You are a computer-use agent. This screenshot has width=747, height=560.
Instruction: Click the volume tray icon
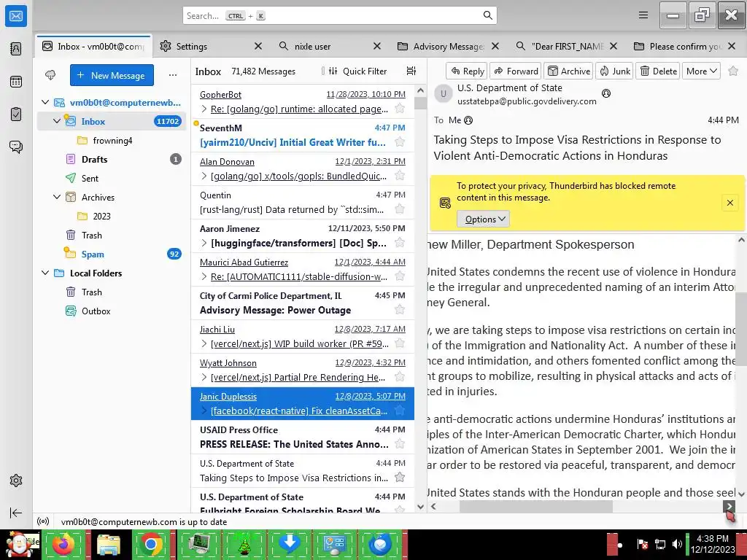(676, 544)
